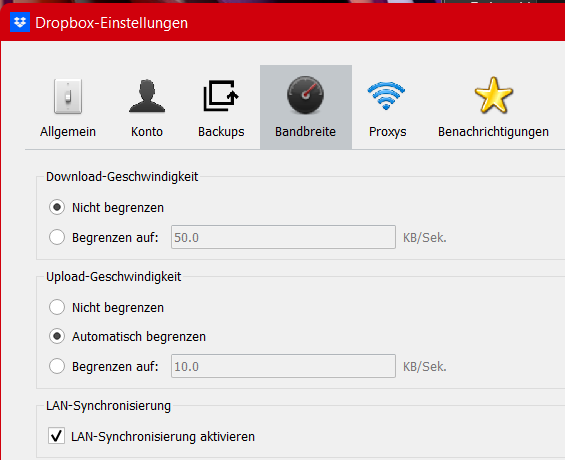Open the Allgemein light switch icon
565x460 pixels.
68,96
